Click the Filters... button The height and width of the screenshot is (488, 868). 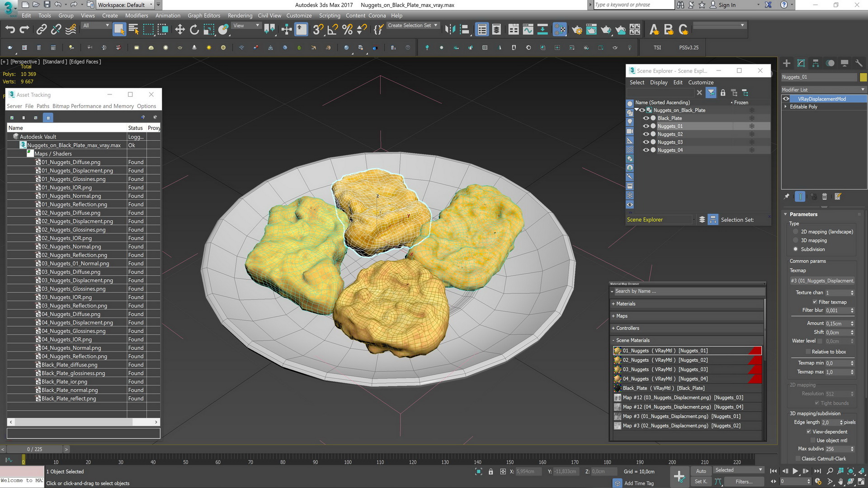(744, 482)
